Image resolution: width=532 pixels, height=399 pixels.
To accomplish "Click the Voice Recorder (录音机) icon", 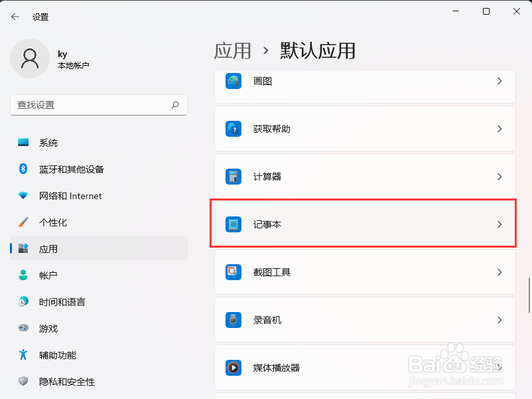I will click(x=233, y=320).
